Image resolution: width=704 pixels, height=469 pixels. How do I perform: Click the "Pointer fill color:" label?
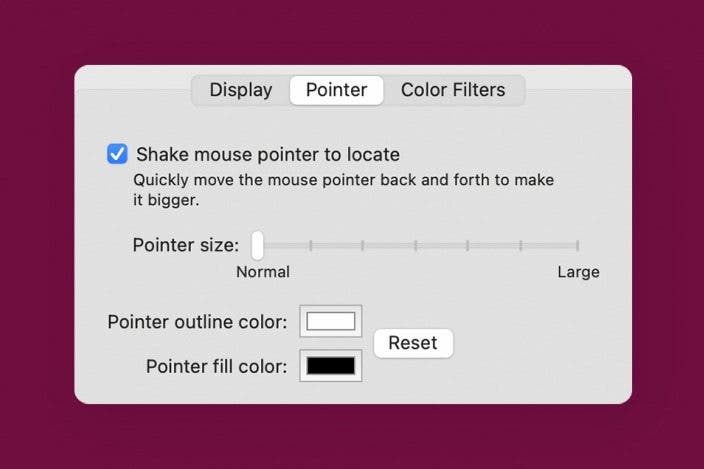tap(216, 366)
